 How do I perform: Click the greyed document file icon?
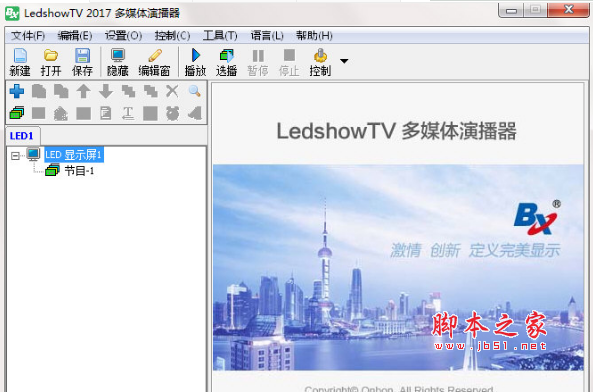coord(106,113)
